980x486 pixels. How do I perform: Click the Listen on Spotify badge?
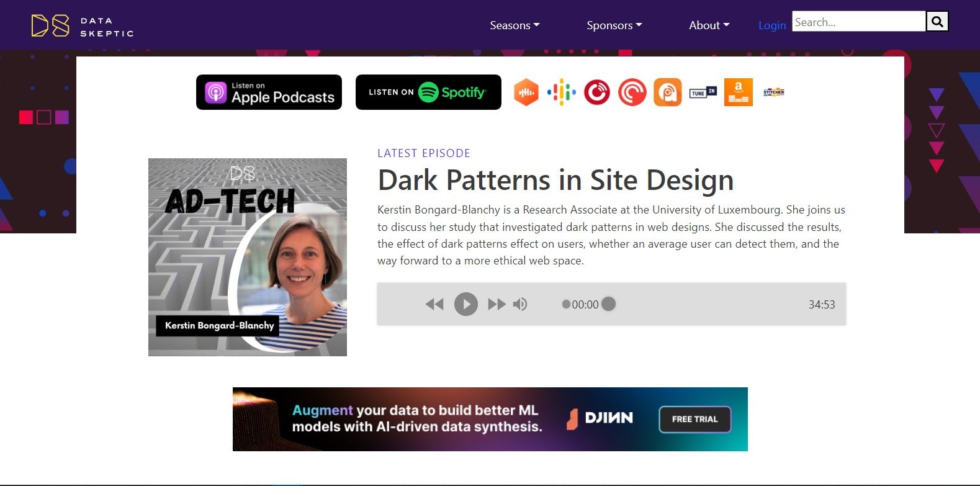pyautogui.click(x=428, y=92)
